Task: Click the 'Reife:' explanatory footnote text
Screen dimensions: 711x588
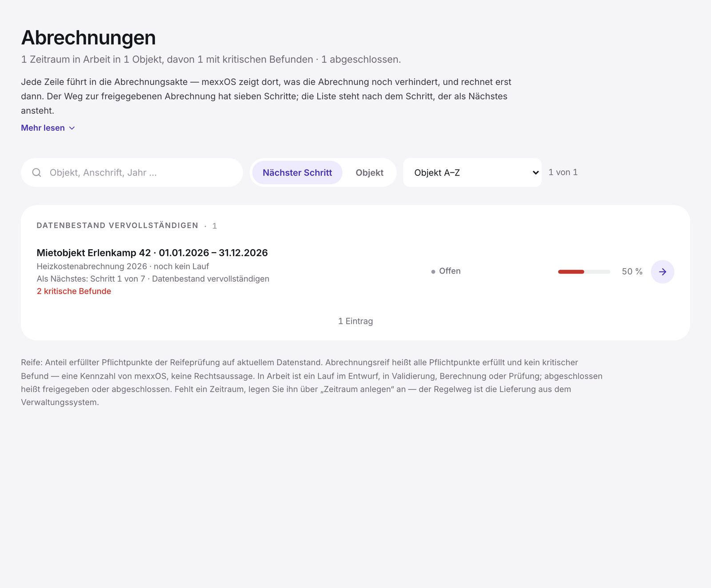Action: click(312, 382)
